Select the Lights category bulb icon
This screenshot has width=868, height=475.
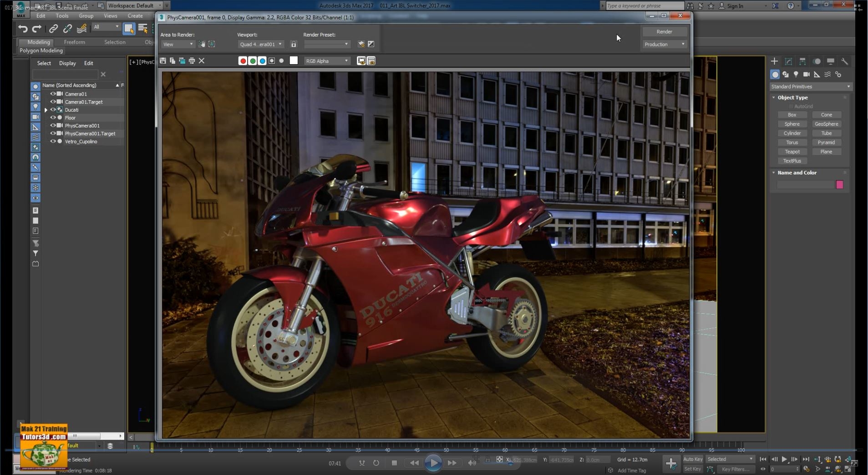tap(796, 74)
